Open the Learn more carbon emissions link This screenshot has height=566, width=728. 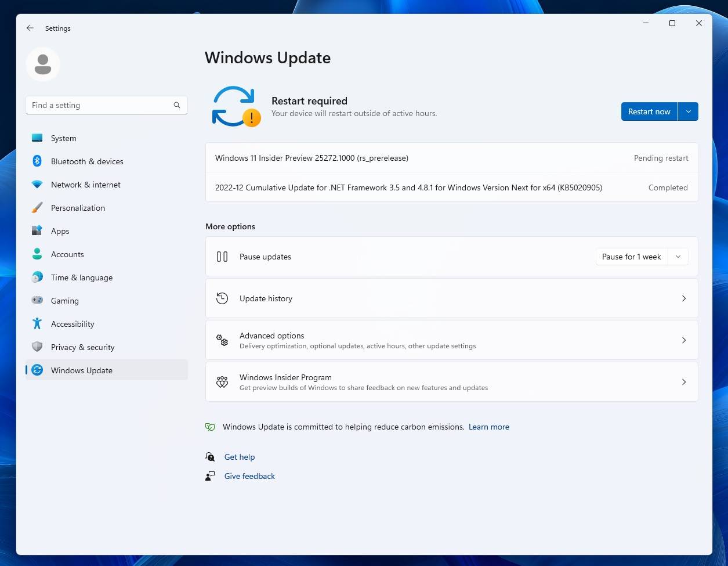(x=488, y=427)
